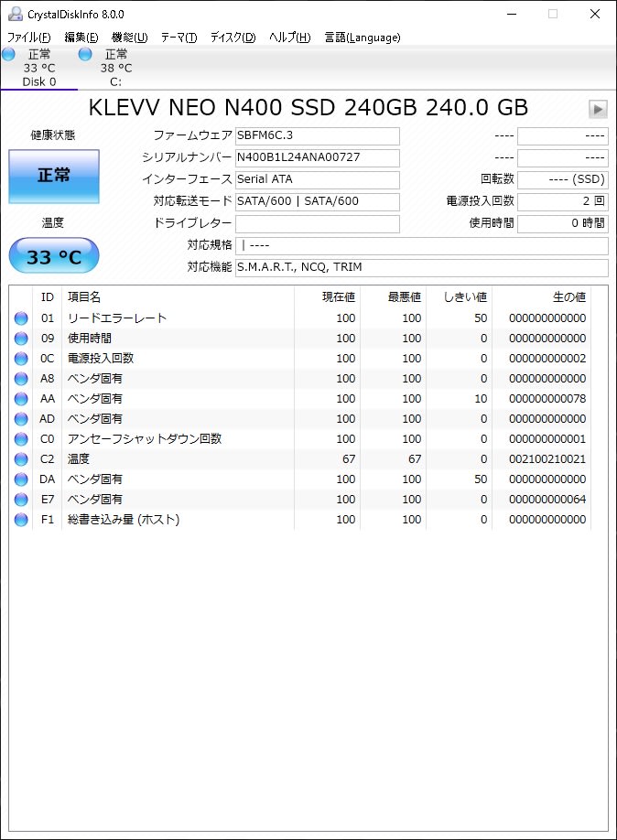Click the 回転数 value ---- (SSD)
This screenshot has width=617, height=840.
point(563,180)
